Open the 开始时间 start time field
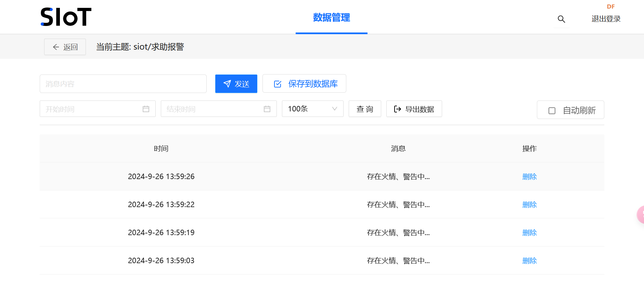 coord(98,109)
